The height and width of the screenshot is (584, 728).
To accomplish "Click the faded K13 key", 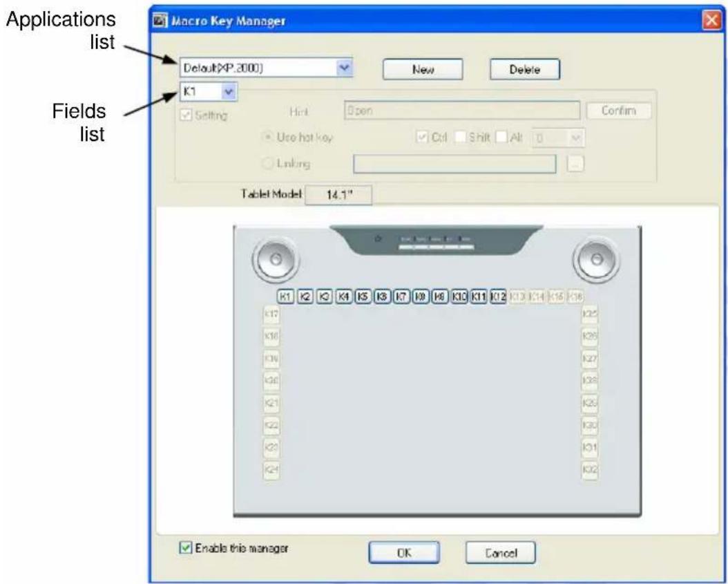I will point(517,296).
